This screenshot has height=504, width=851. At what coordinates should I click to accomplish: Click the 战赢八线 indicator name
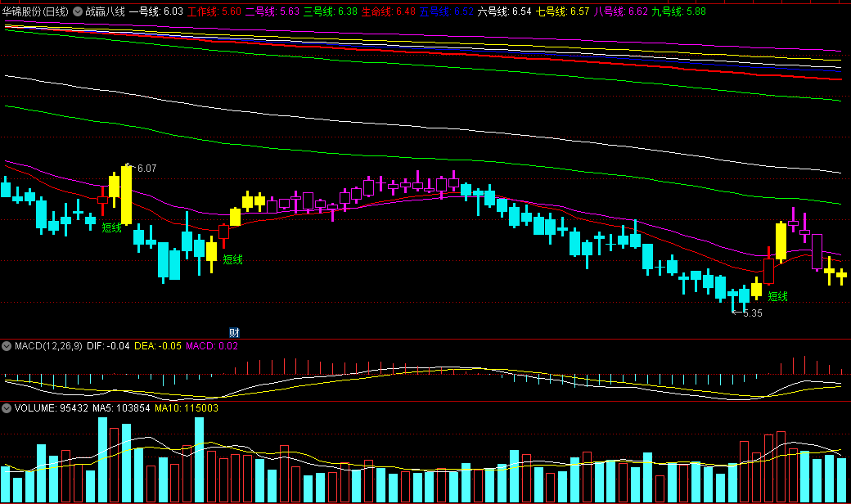tap(105, 11)
